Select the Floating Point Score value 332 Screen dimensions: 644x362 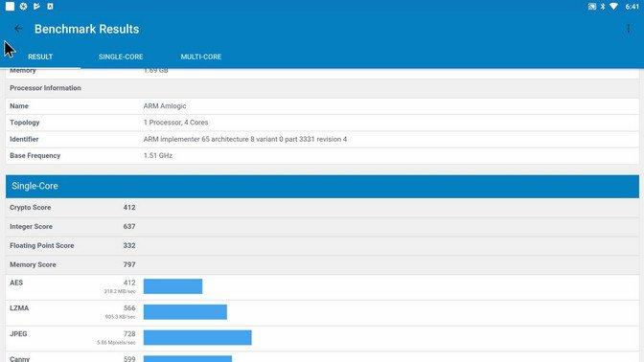129,245
